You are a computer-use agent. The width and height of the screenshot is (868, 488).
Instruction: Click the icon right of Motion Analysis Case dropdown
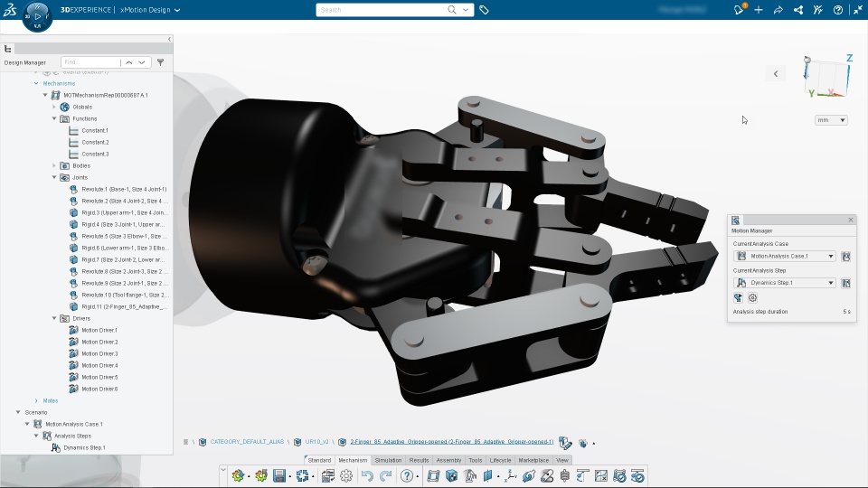tap(846, 256)
